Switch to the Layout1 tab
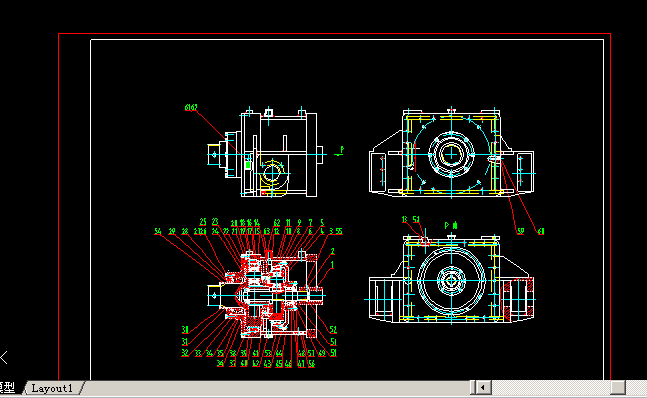The width and height of the screenshot is (647, 398). coord(52,388)
